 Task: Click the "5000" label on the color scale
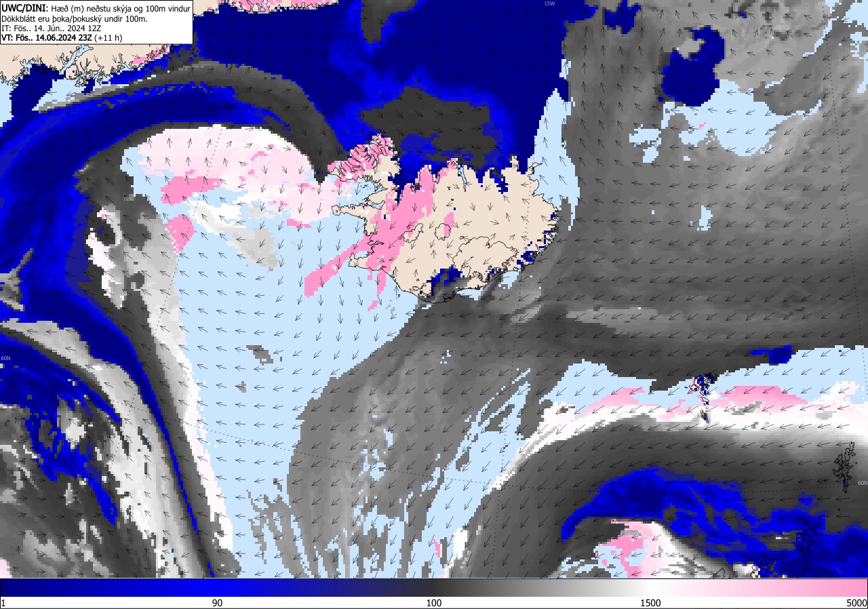[x=856, y=603]
